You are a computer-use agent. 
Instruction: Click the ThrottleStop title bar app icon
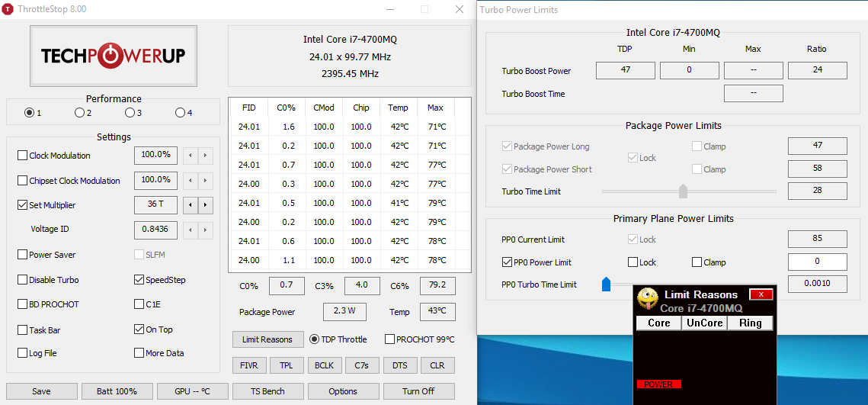click(x=8, y=9)
